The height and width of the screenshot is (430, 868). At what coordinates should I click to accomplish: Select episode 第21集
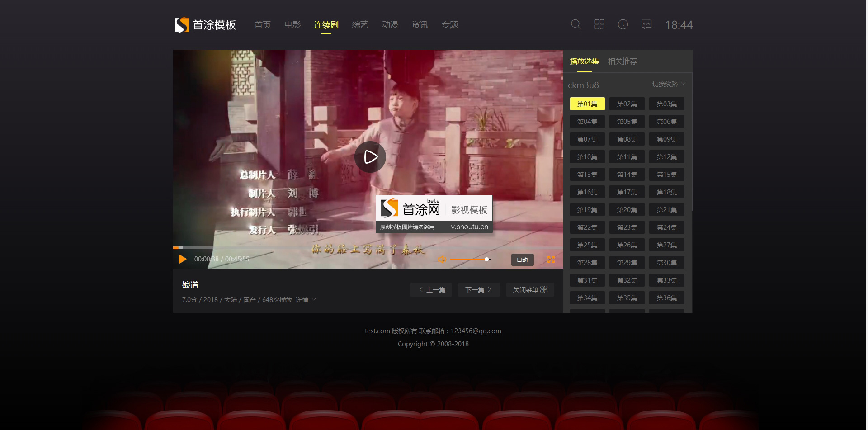pyautogui.click(x=667, y=210)
